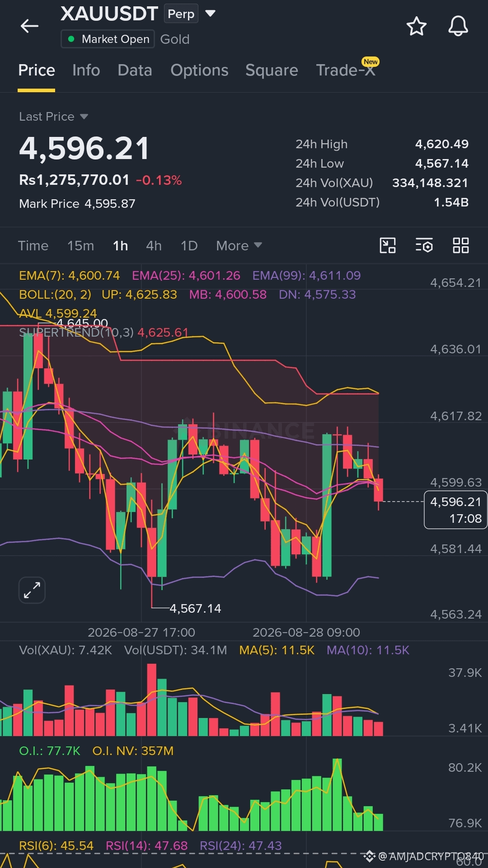Tap the Rs1,275,770.01 converted price
The image size is (488, 868).
click(74, 180)
